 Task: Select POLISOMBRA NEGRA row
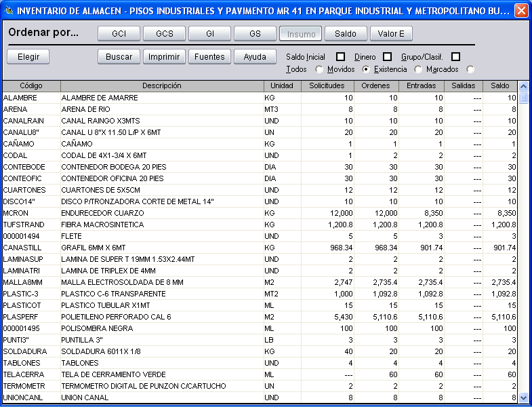coord(260,329)
